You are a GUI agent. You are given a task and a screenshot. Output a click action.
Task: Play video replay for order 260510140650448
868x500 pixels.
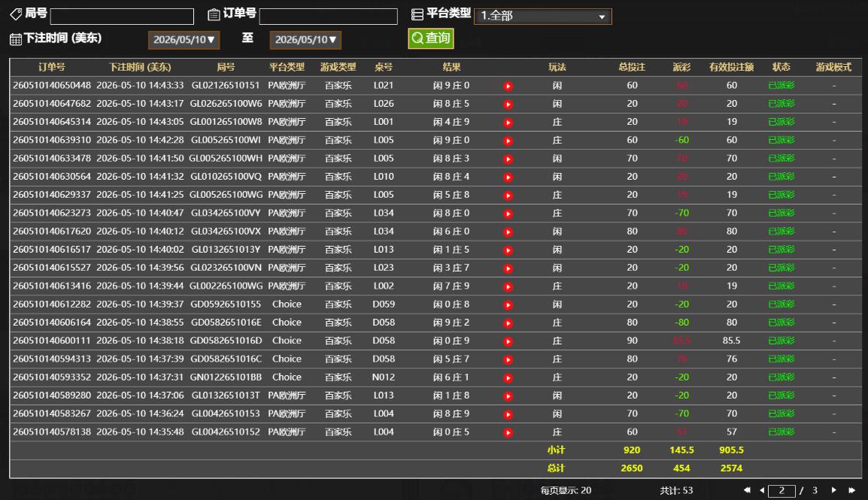pyautogui.click(x=508, y=86)
